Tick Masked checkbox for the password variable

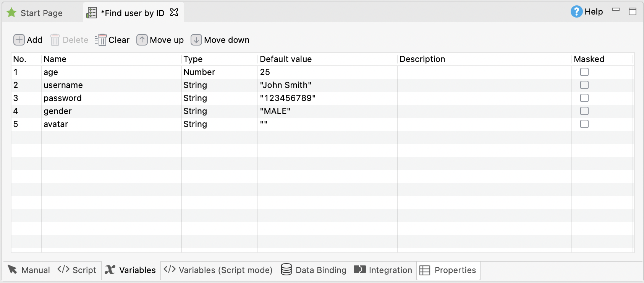[x=584, y=98]
